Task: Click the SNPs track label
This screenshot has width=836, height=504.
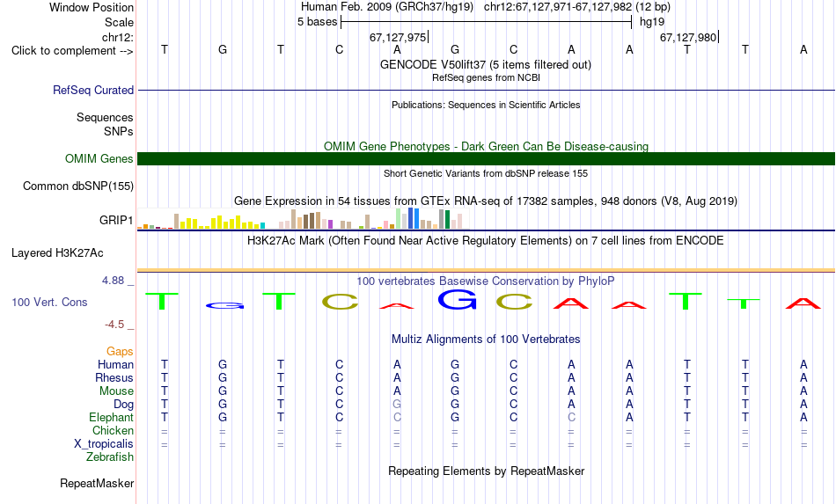Action: (x=119, y=131)
